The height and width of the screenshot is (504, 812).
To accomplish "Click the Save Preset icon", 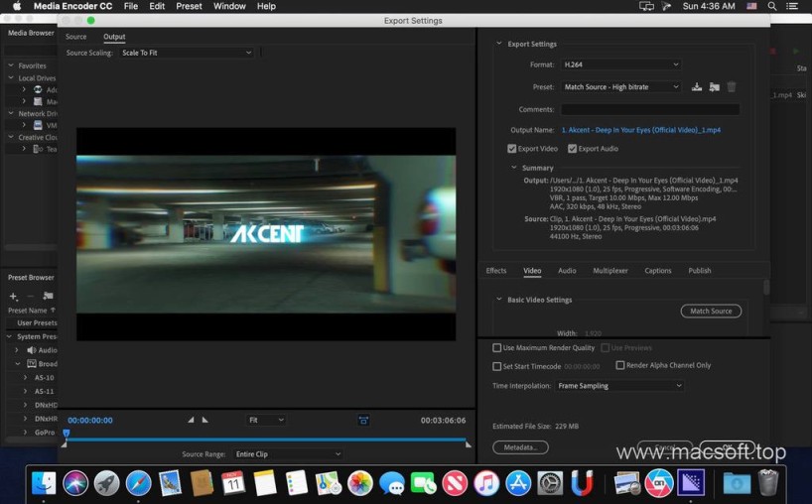I will tap(697, 87).
